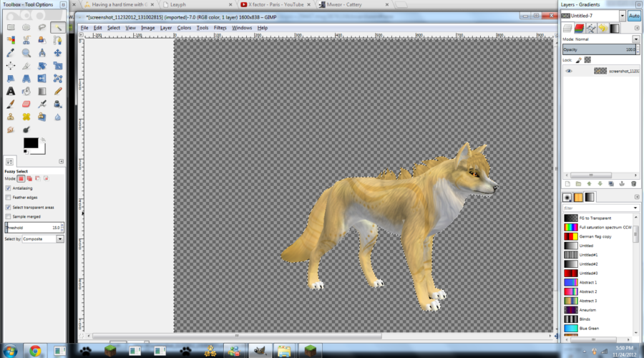
Task: Select the Blur/Sharpen droplet tool
Action: tap(57, 117)
